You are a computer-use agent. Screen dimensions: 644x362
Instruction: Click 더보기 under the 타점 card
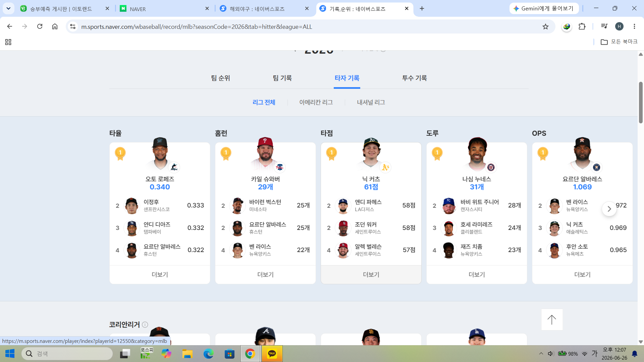click(371, 275)
